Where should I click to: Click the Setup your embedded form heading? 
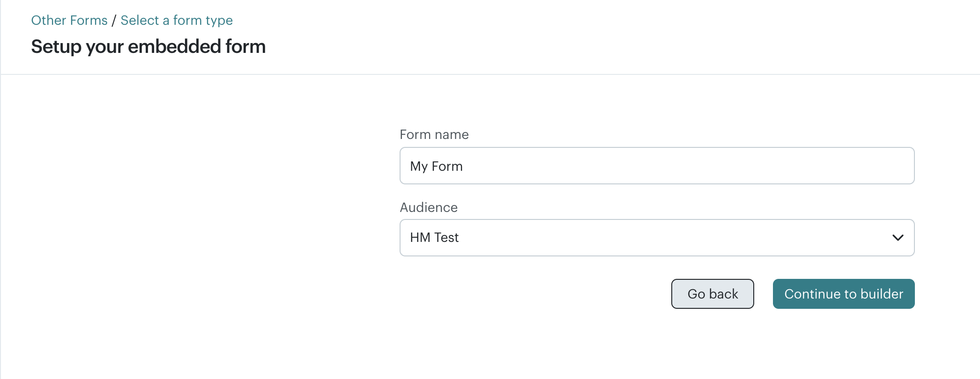tap(148, 47)
